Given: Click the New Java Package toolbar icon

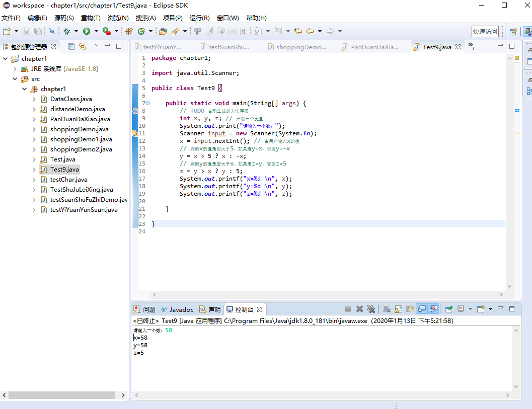Looking at the screenshot, I should click(x=129, y=31).
